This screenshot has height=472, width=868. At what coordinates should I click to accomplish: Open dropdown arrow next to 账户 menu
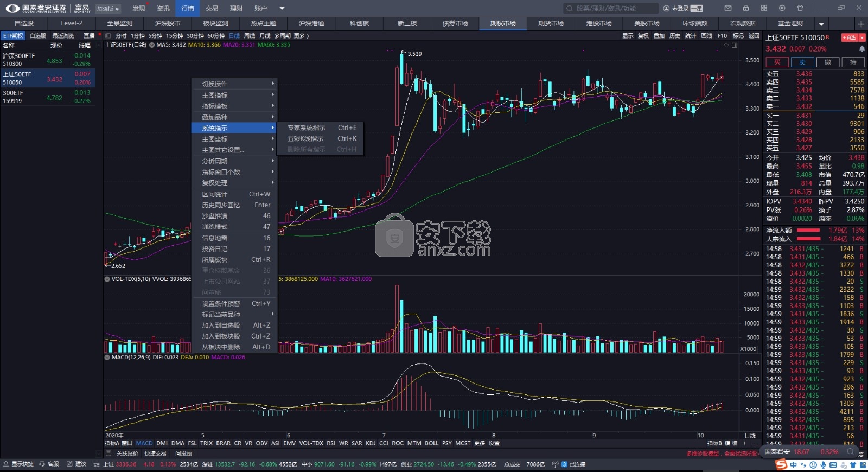click(x=282, y=8)
